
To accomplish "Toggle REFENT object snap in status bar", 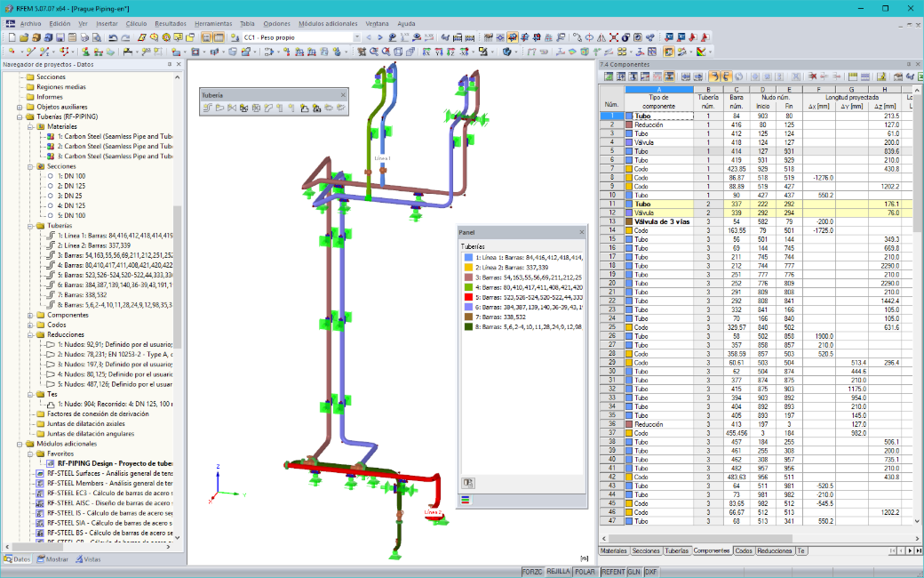I will point(613,572).
